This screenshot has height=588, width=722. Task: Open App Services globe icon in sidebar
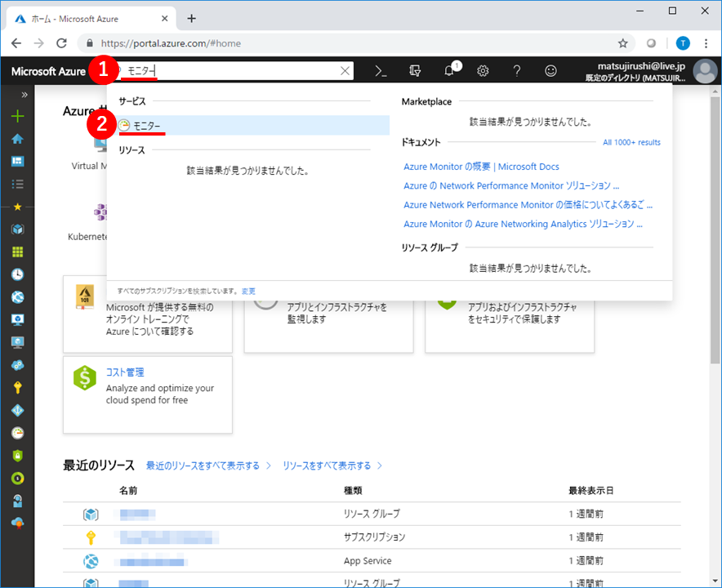17,297
